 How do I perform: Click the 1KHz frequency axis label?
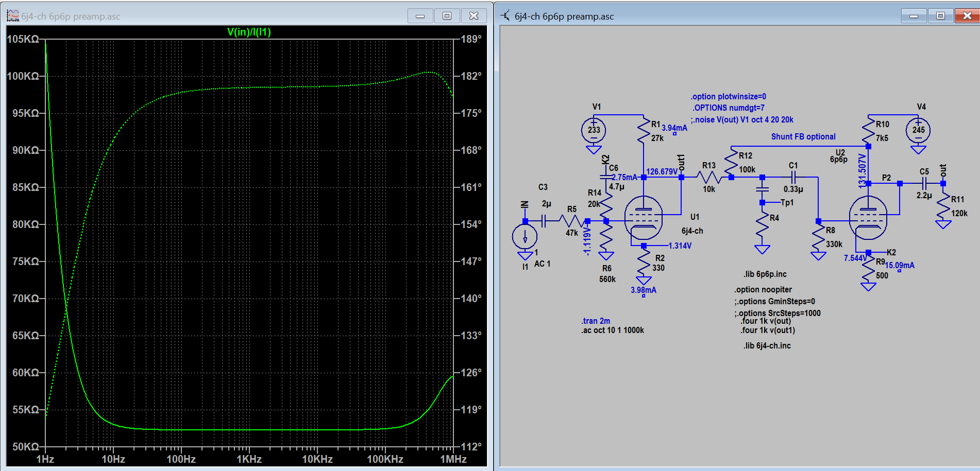[x=249, y=459]
